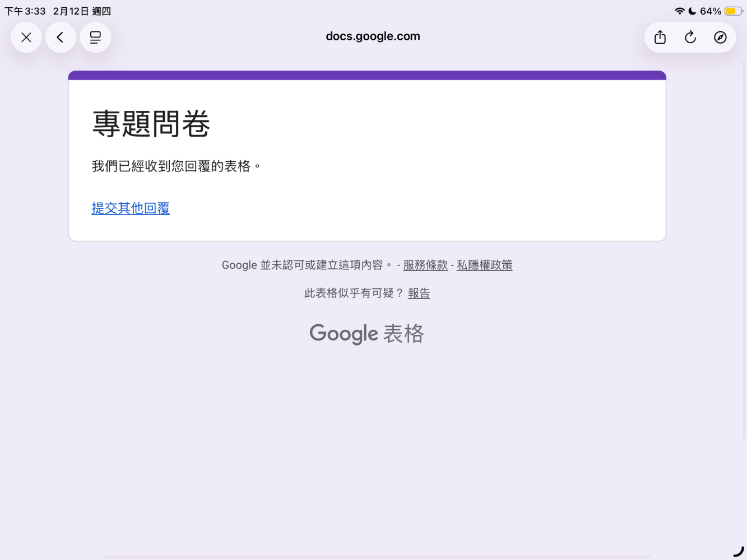Tap the Do Not Disturb moon icon
Viewport: 747px width, 560px height.
coord(693,11)
